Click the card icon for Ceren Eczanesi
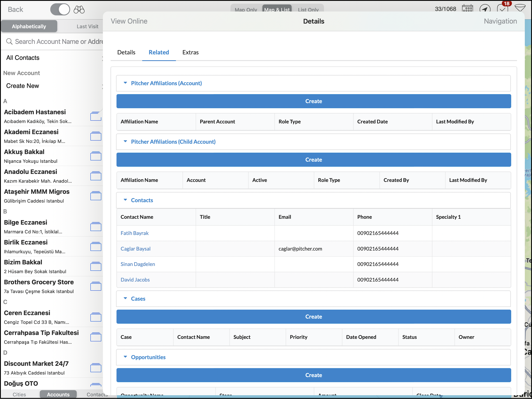This screenshot has height=399, width=532. [96, 317]
